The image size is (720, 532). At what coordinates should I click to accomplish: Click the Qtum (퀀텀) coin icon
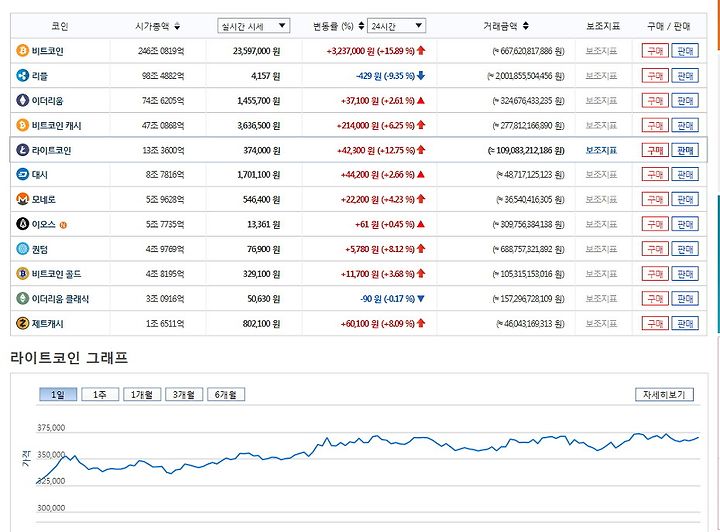click(x=22, y=249)
